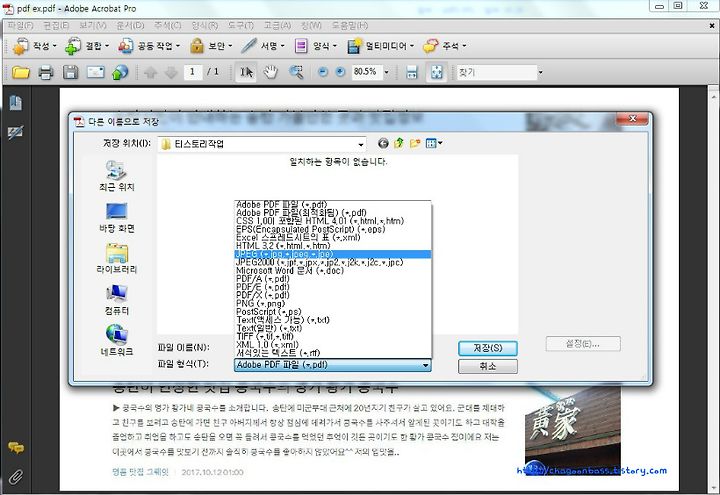Open the Document (문서) menu
Screen dimensions: 720x495
130,25
